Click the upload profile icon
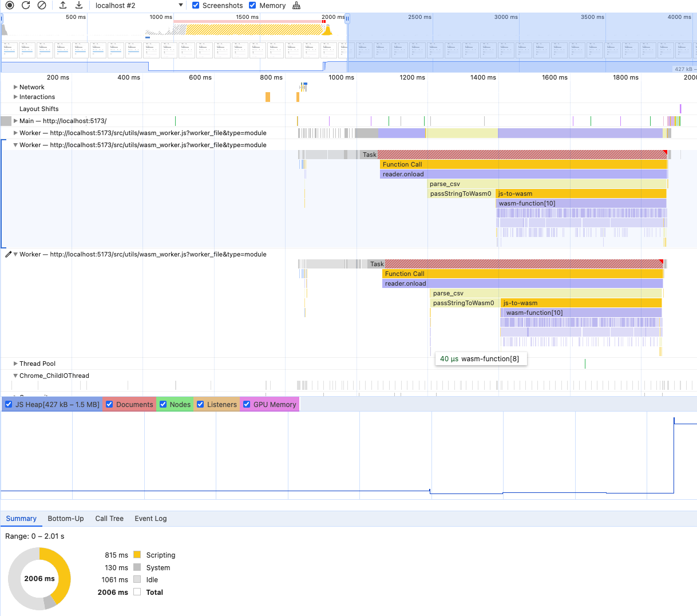This screenshot has width=697, height=616. coord(63,5)
